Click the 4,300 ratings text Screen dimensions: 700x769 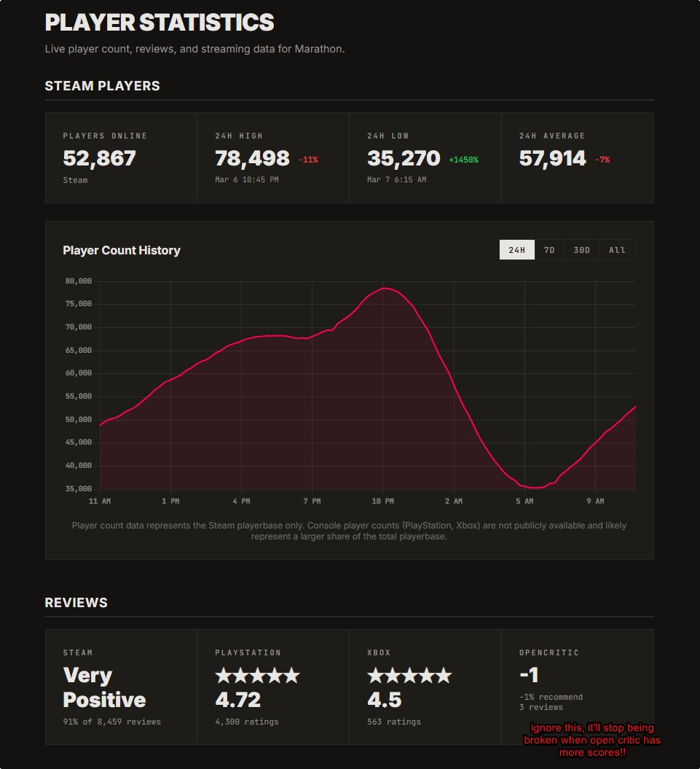pos(247,722)
